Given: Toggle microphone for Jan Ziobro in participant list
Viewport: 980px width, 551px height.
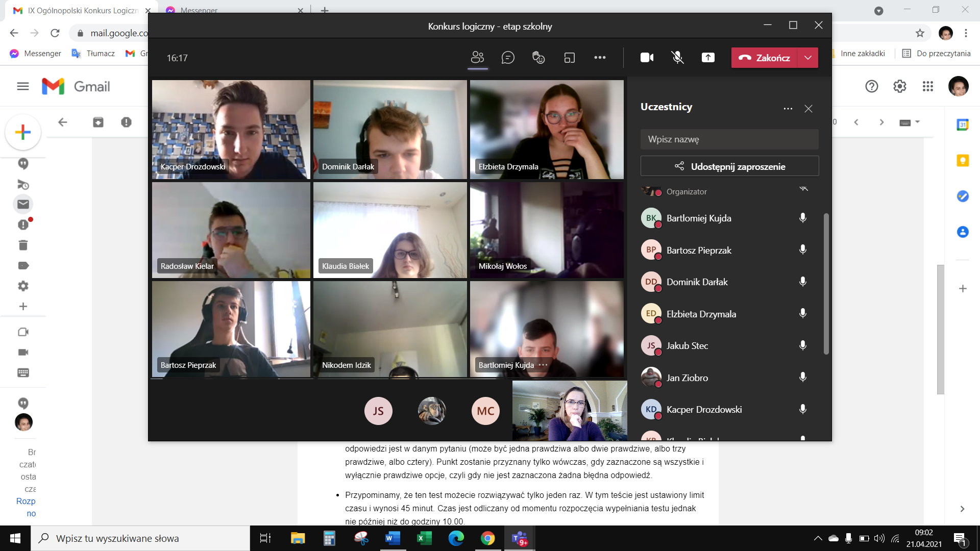Looking at the screenshot, I should (x=803, y=377).
